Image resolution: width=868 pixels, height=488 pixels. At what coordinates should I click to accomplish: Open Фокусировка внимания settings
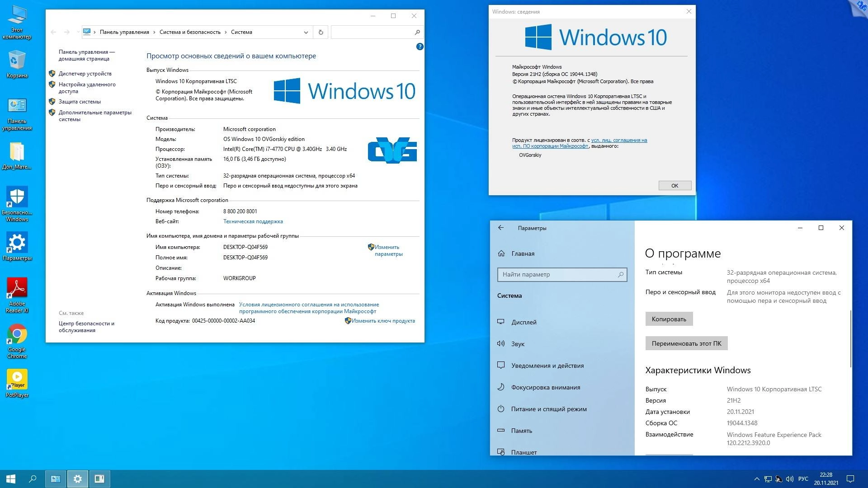[x=545, y=387]
